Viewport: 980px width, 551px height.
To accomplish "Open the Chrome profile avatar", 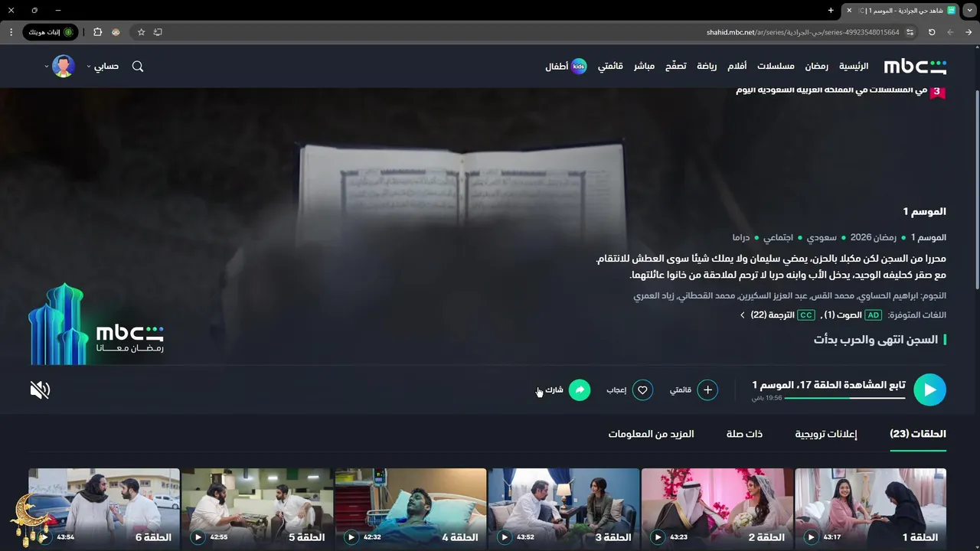I will coord(116,32).
